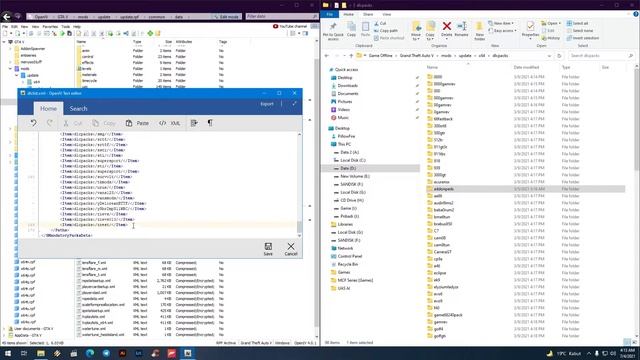
Task: Click Cut in Explorer ribbon
Action: click(380, 23)
